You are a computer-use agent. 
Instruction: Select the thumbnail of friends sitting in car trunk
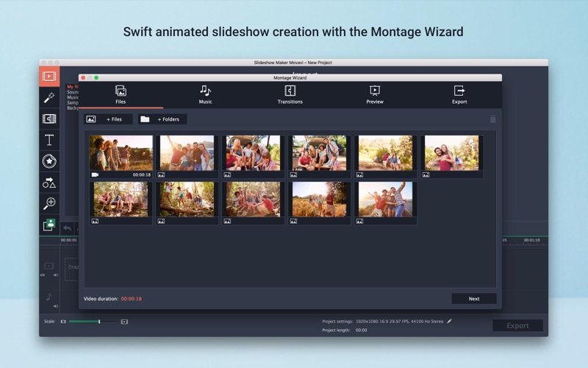253,156
